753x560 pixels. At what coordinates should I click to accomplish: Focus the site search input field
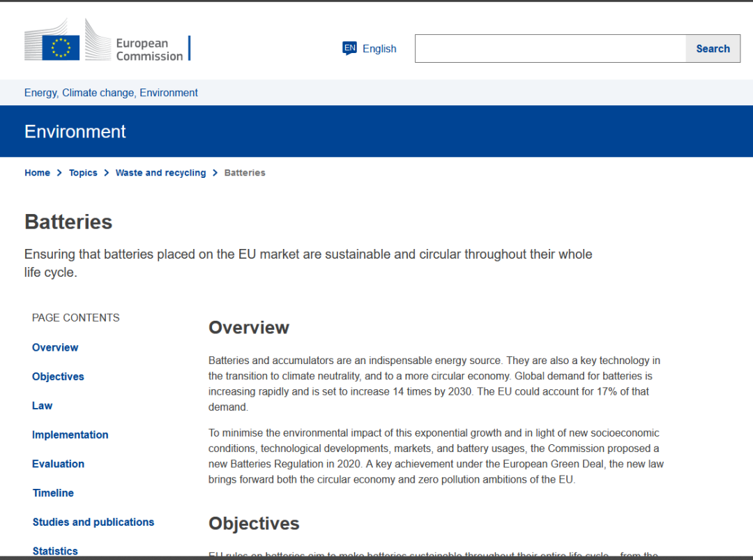point(550,49)
